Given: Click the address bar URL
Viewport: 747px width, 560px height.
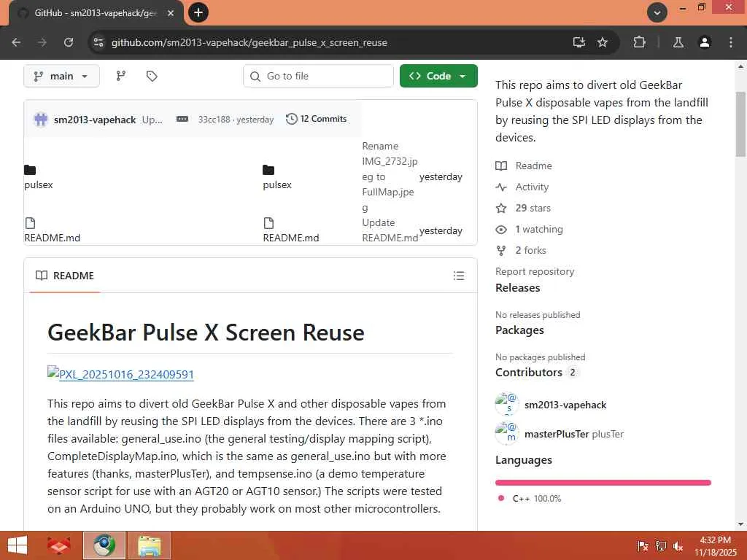Looking at the screenshot, I should pyautogui.click(x=249, y=42).
